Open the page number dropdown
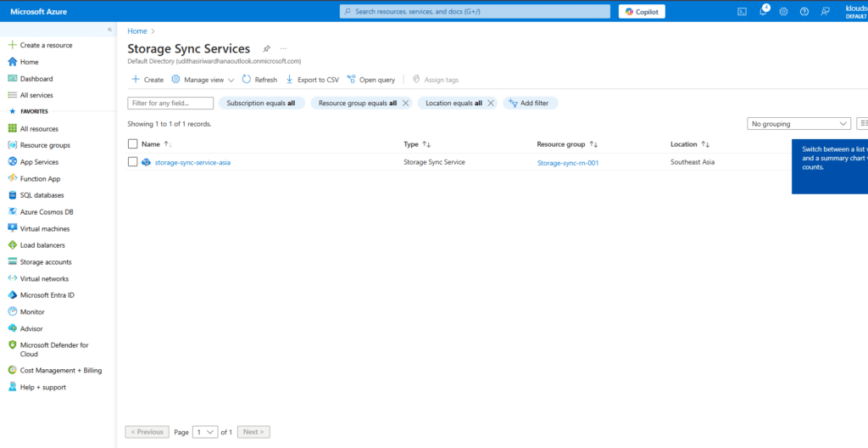Image resolution: width=868 pixels, height=448 pixels. point(205,432)
